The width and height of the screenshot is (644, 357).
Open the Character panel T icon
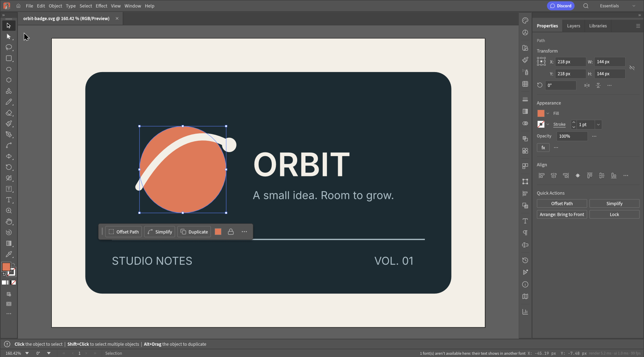click(525, 221)
